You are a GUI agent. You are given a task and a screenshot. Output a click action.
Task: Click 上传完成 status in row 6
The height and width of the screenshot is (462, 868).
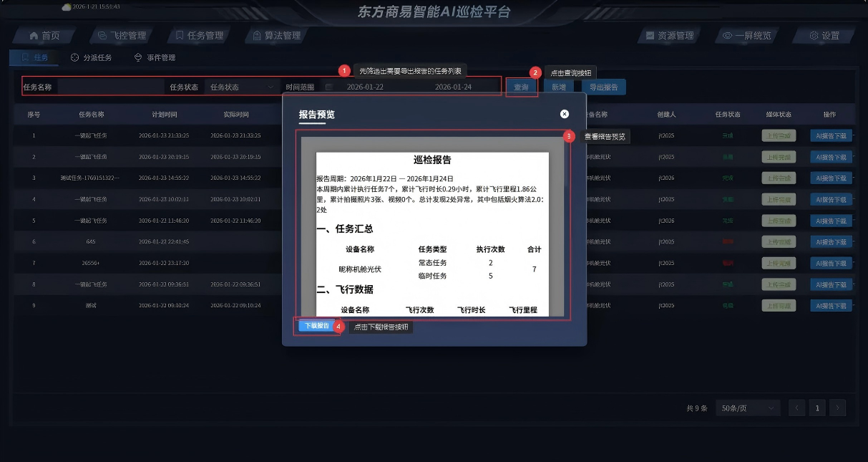[778, 242]
